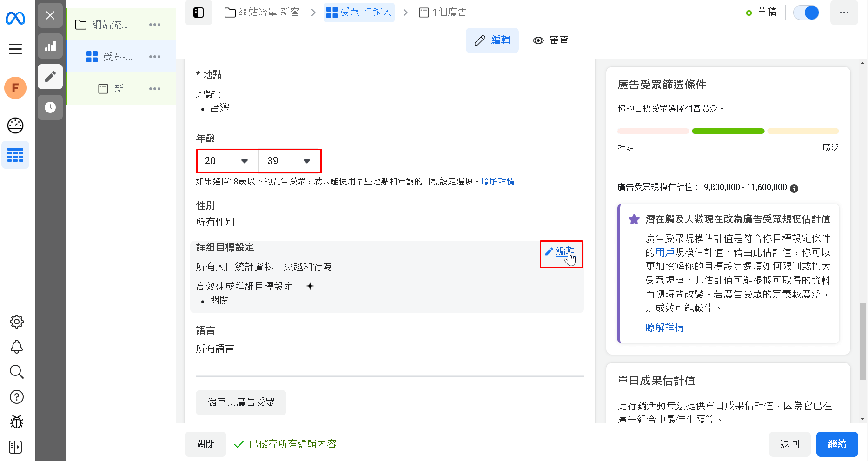Click the 所有語言 value
The width and height of the screenshot is (868, 461).
[x=215, y=349]
